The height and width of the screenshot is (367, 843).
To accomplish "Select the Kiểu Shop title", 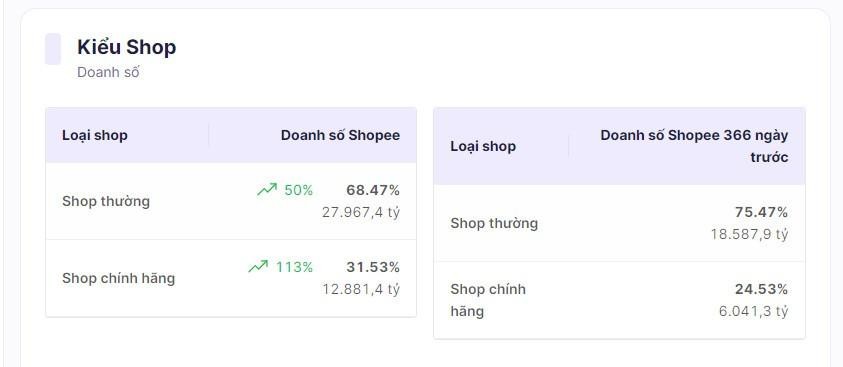I will (x=126, y=47).
